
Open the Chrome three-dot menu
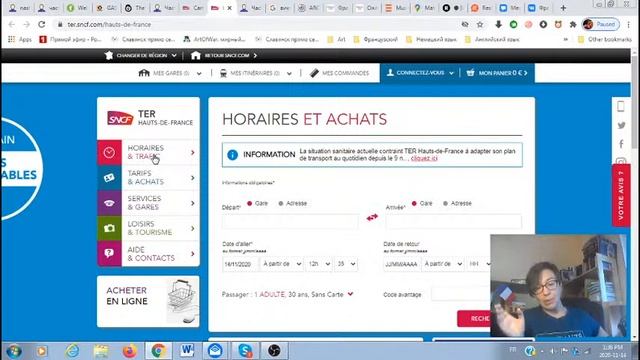coord(629,24)
